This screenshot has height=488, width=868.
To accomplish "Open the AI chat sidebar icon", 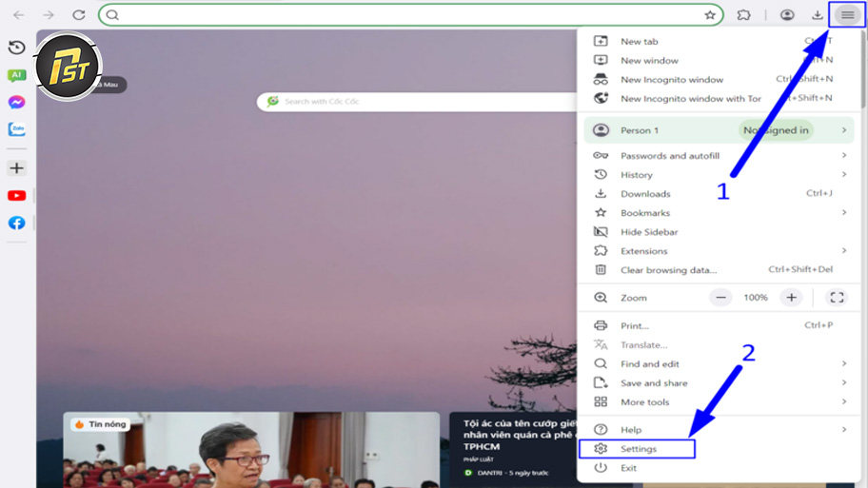I will click(16, 75).
